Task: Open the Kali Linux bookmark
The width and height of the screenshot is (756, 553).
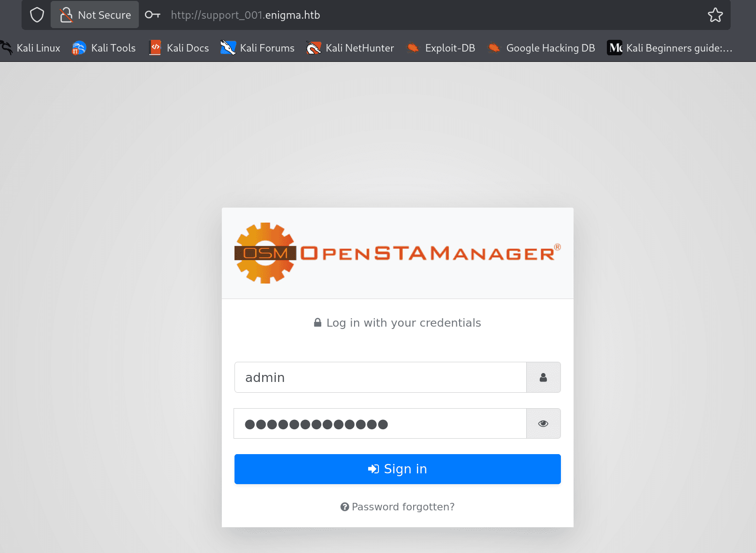Action: pyautogui.click(x=31, y=48)
